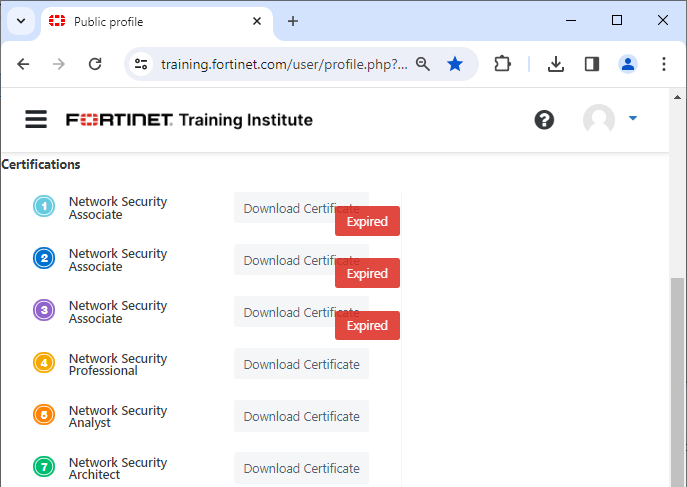Open a new browser tab
This screenshot has width=687, height=487.
coord(293,21)
